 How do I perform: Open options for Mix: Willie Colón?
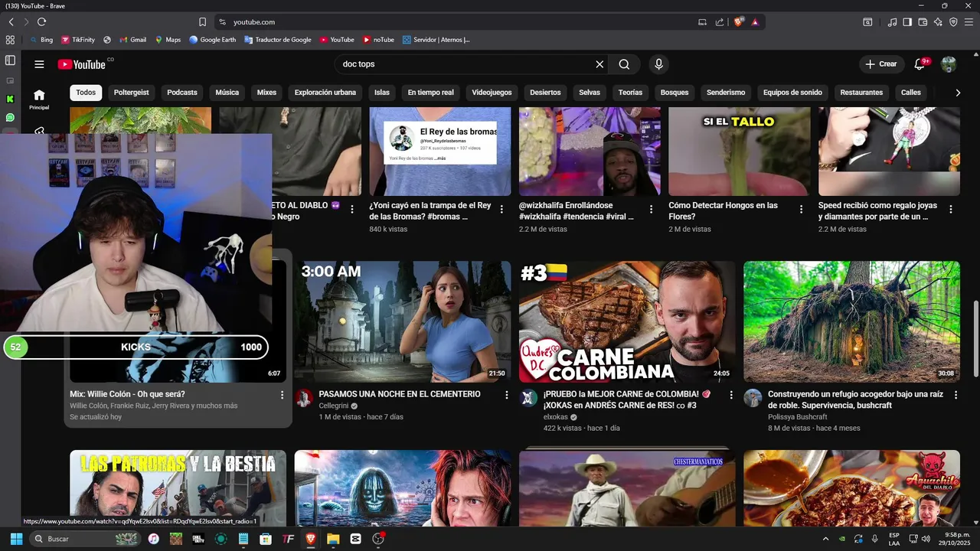point(282,395)
